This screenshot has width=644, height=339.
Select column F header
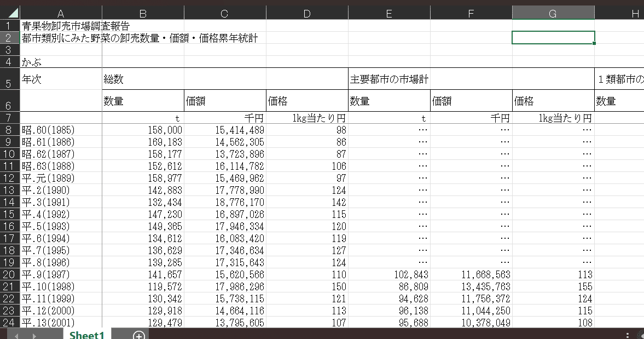[x=472, y=13]
